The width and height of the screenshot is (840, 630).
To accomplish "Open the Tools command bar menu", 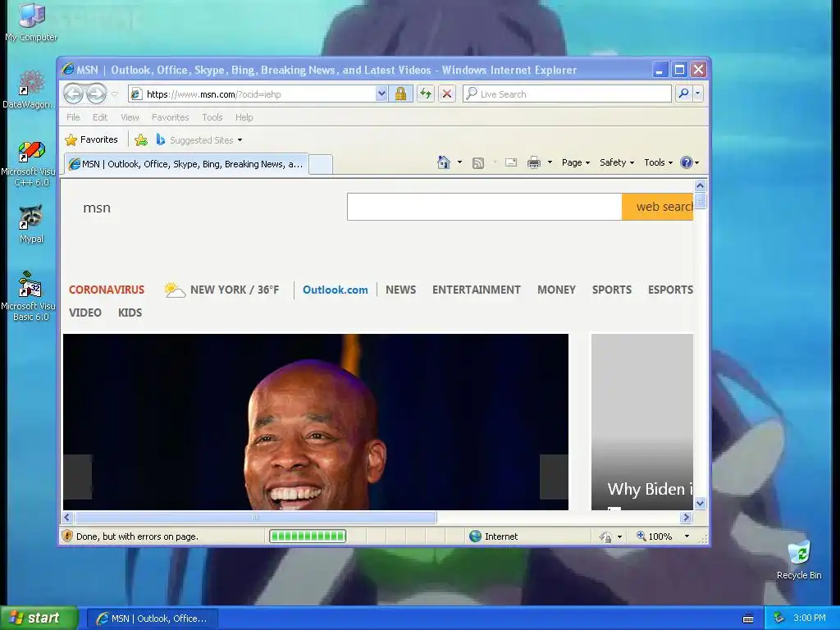I will click(x=658, y=162).
